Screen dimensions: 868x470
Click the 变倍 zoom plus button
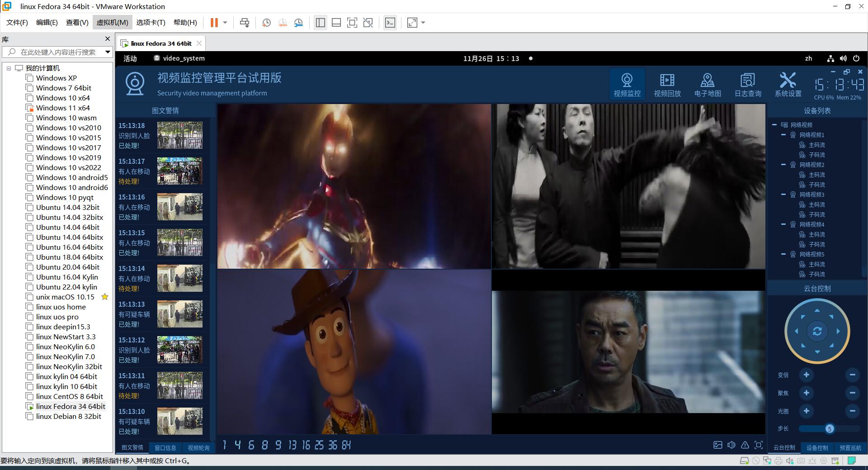click(806, 375)
